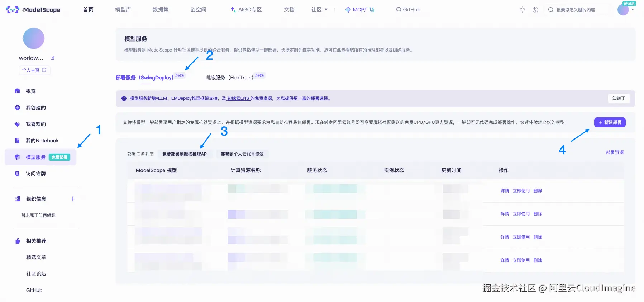Click the 组织信息 people icon
This screenshot has width=644, height=302.
pos(18,199)
